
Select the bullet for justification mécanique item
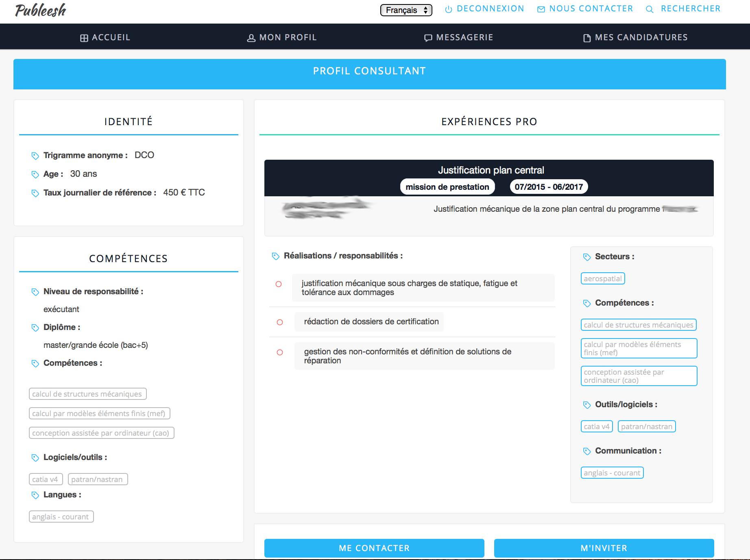pyautogui.click(x=279, y=284)
